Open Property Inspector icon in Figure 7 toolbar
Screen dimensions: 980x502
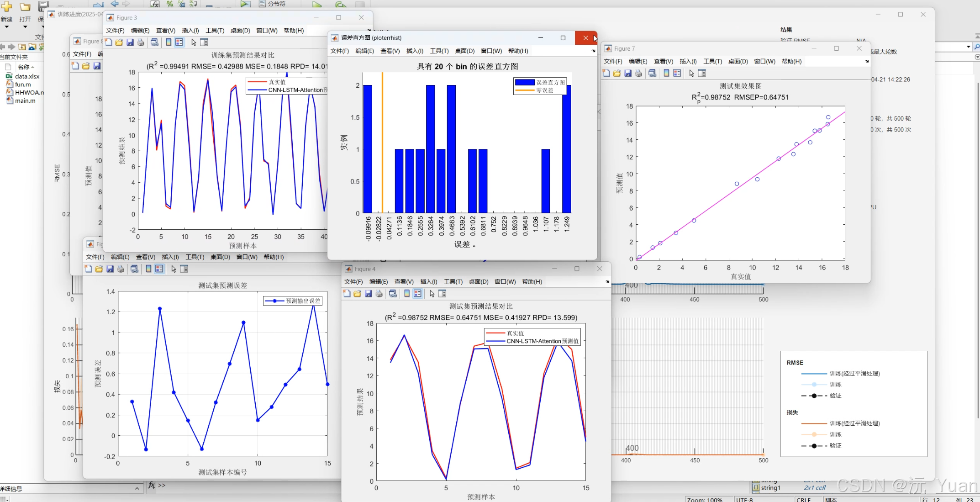click(x=702, y=73)
